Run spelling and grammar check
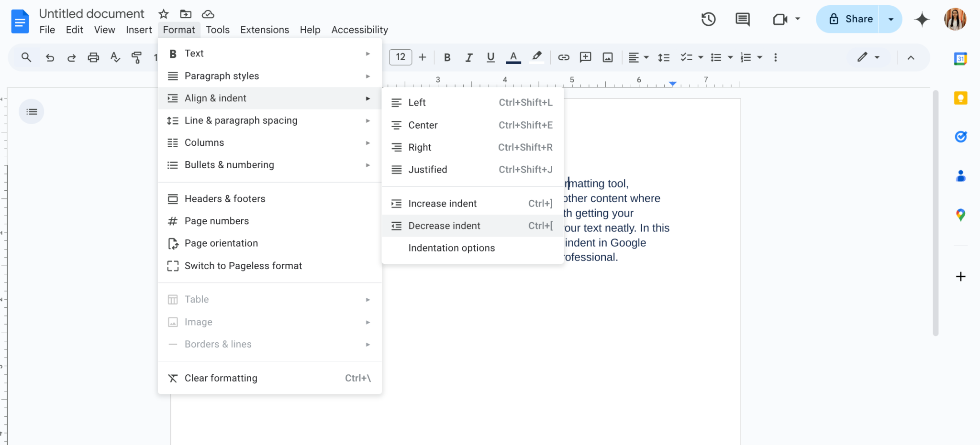This screenshot has width=980, height=445. point(115,57)
